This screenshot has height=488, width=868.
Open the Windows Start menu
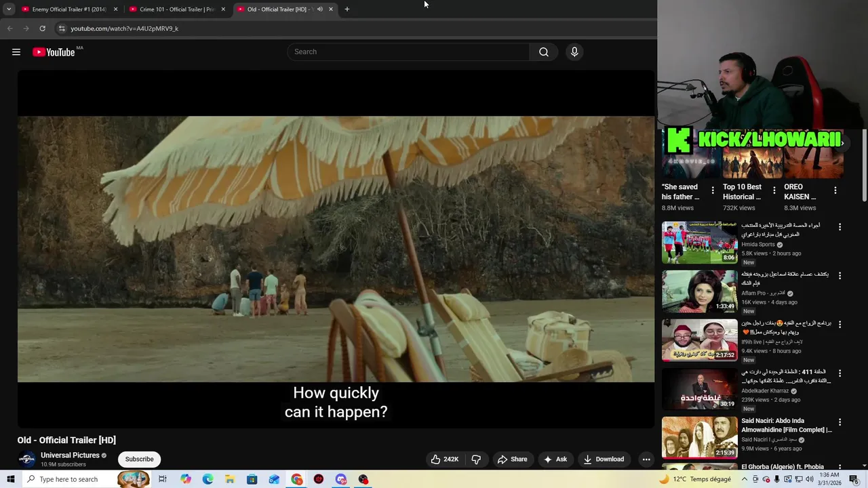pos(11,479)
